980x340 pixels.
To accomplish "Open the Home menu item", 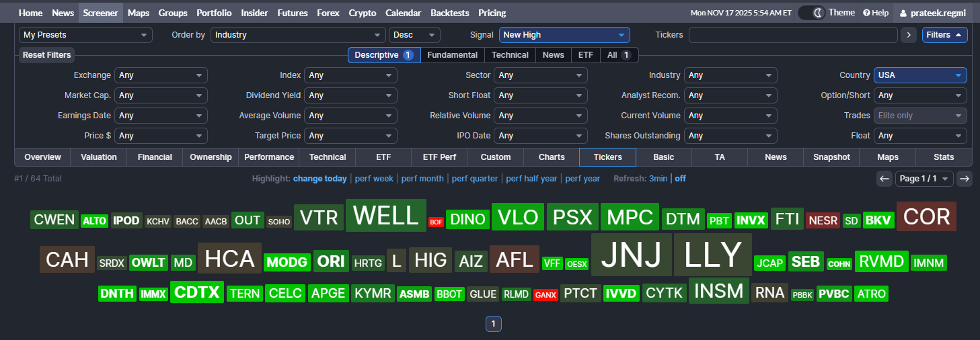I will point(31,13).
